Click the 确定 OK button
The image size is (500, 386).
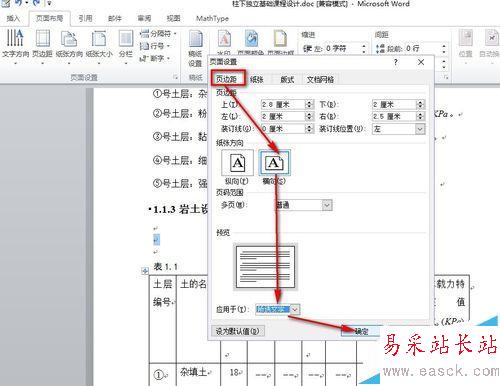tap(361, 331)
